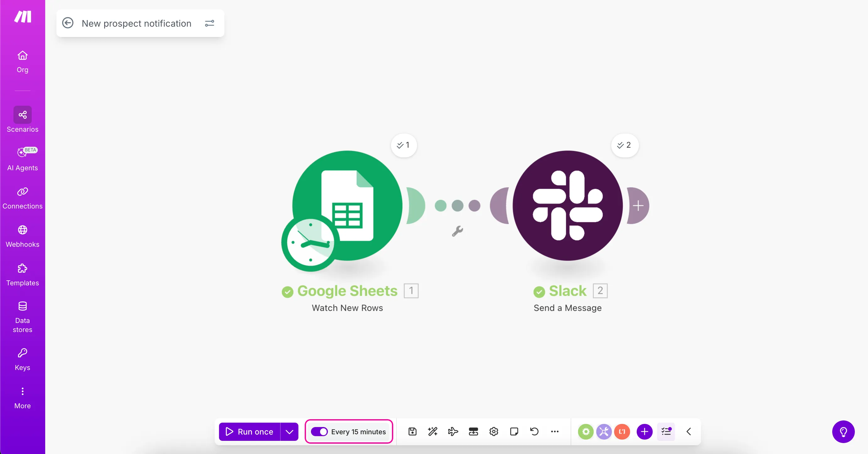Add a note with the notes icon
868x454 pixels.
pos(514,431)
